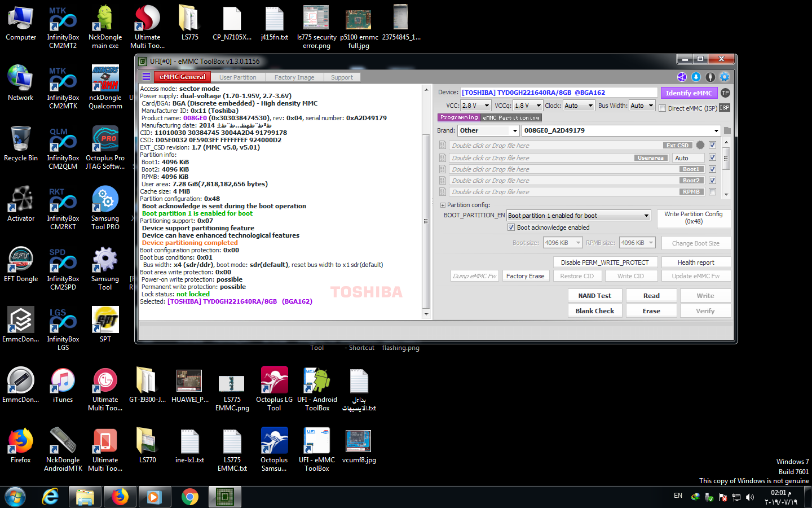Open Internet Explorer from the taskbar
Image resolution: width=812 pixels, height=508 pixels.
pos(50,497)
